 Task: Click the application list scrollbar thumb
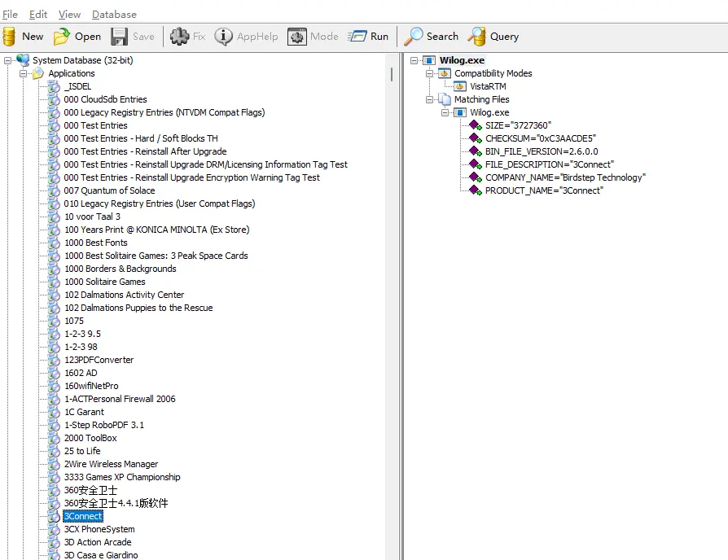pyautogui.click(x=392, y=74)
